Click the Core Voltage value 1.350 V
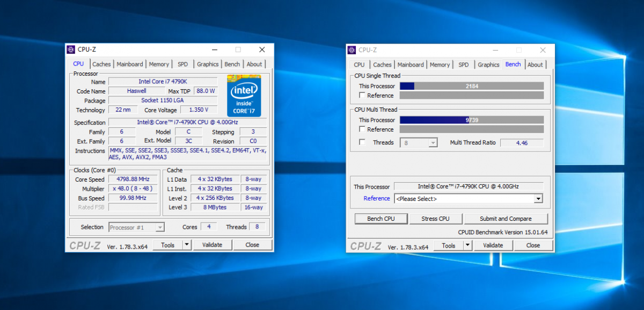This screenshot has width=644, height=310. [199, 110]
